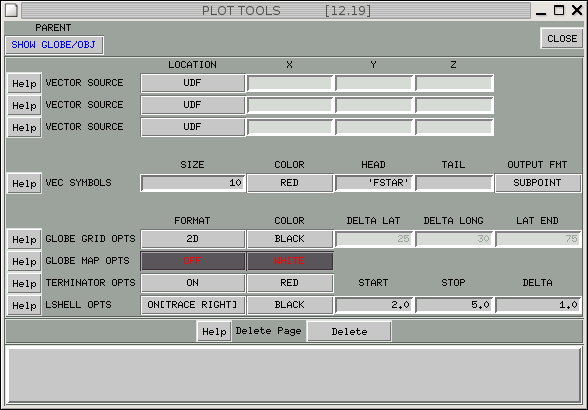Open Help for first VECTOR SOURCE row
This screenshot has height=410, width=588.
click(24, 83)
